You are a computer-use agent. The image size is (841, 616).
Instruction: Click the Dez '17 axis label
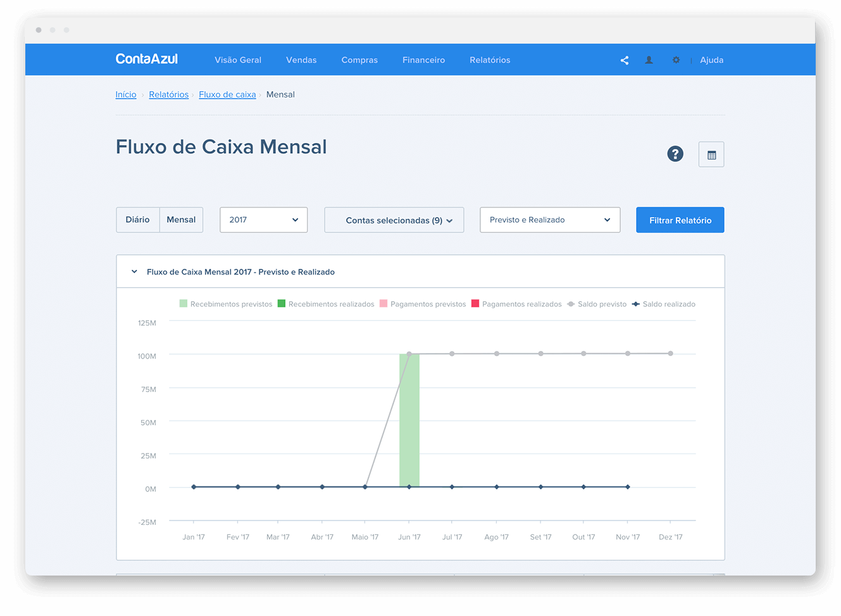(671, 537)
